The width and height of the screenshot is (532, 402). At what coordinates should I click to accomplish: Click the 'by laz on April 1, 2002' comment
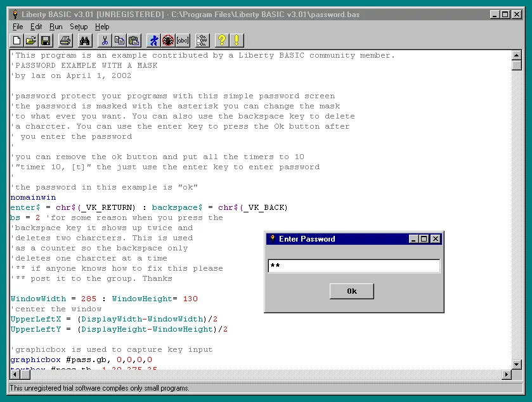tap(71, 75)
